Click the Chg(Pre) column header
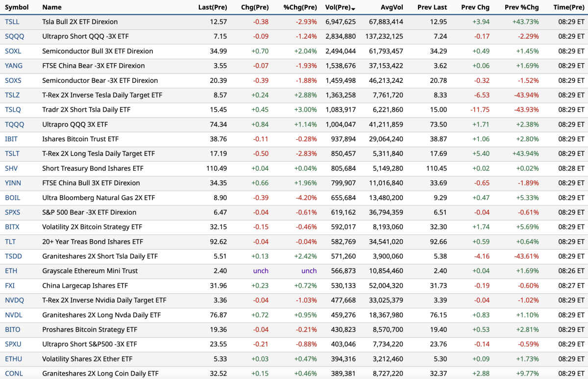588x379 pixels. (x=255, y=7)
